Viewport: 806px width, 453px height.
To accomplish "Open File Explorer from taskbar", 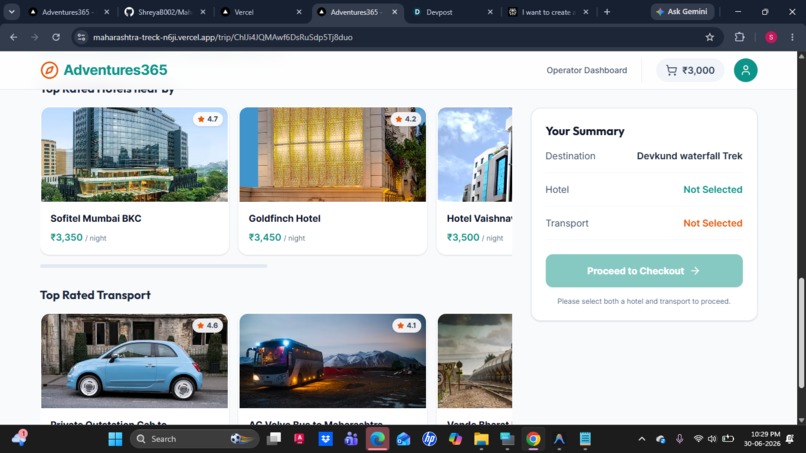I will pyautogui.click(x=481, y=439).
